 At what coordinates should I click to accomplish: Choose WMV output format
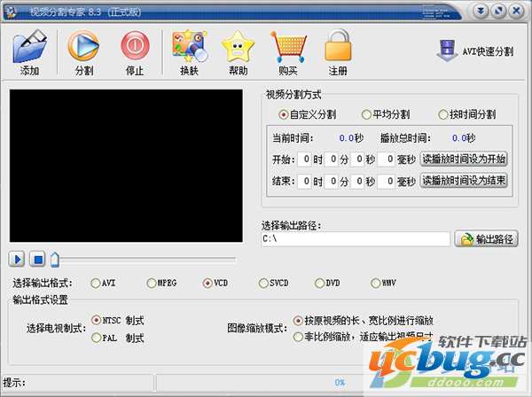click(x=383, y=283)
